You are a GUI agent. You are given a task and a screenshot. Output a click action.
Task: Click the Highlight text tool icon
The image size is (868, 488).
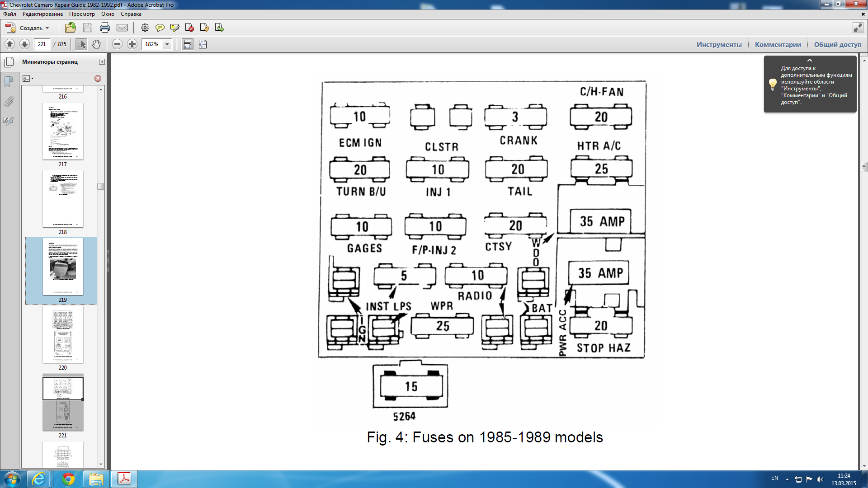coord(175,28)
